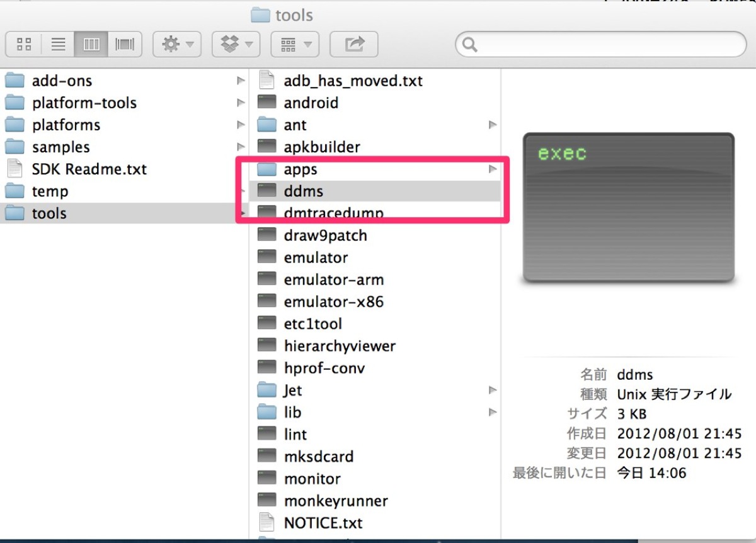
Task: Open the Dropbox toolbar menu
Action: [236, 44]
